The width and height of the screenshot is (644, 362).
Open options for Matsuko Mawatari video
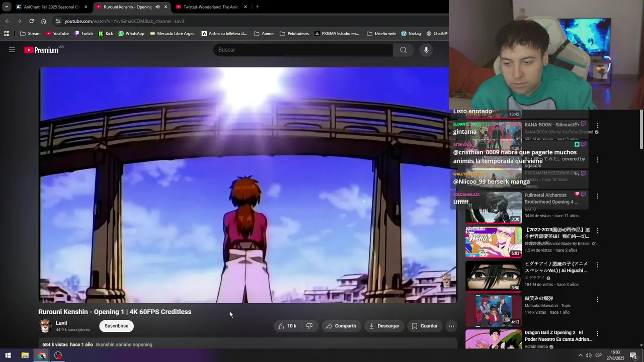[598, 299]
